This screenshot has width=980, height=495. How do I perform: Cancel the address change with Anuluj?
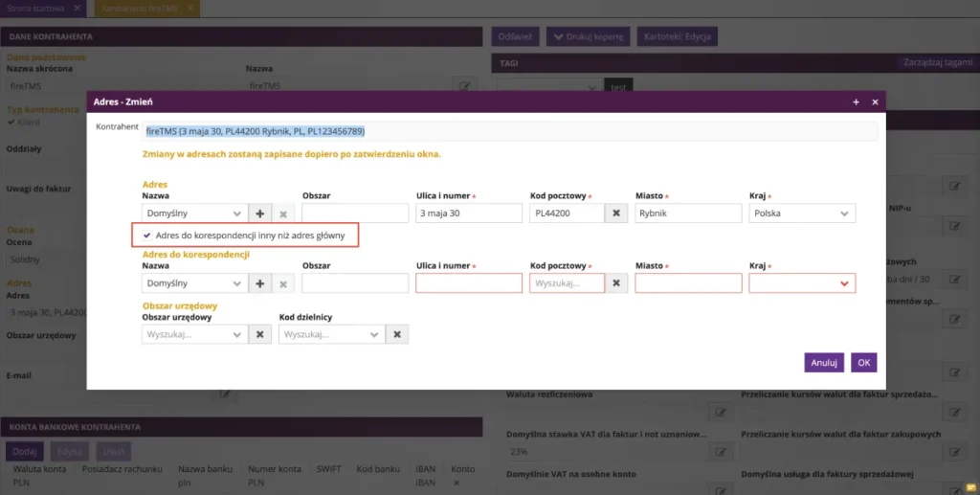coord(824,363)
